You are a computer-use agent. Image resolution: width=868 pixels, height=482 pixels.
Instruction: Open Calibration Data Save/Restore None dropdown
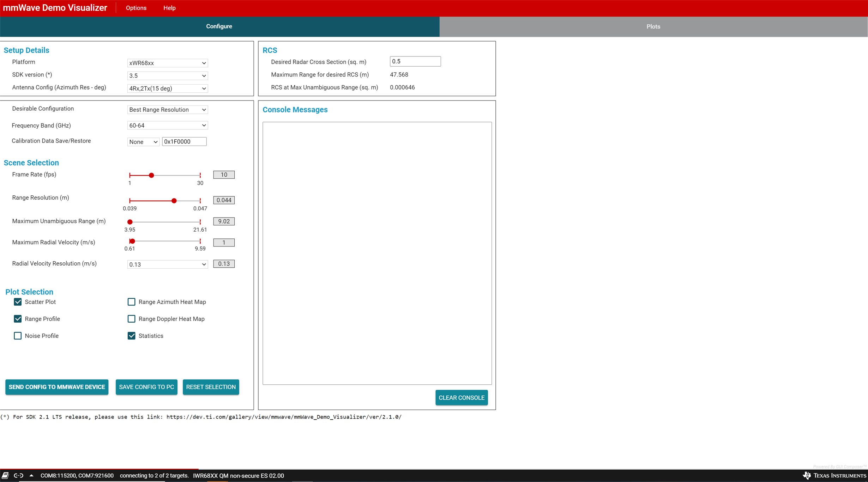pos(143,142)
